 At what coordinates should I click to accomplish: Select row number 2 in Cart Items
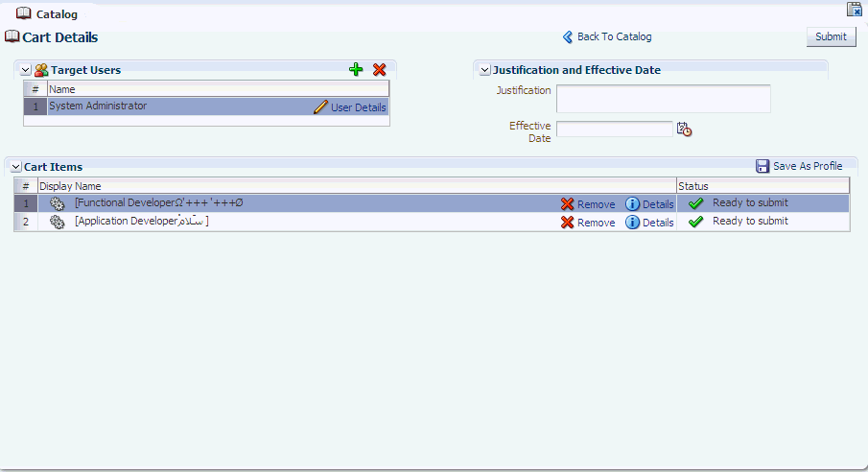point(26,222)
